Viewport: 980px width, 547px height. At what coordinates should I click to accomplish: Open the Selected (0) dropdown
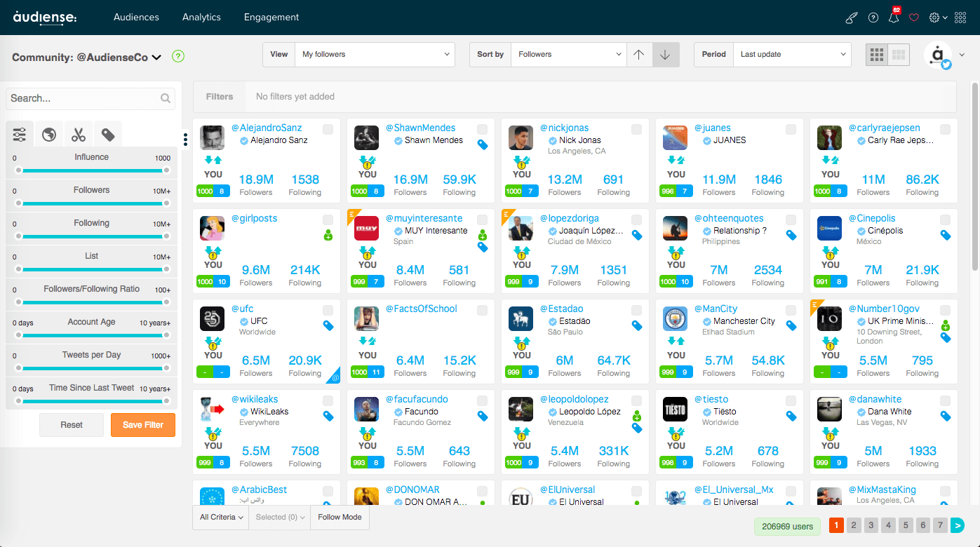pyautogui.click(x=281, y=517)
